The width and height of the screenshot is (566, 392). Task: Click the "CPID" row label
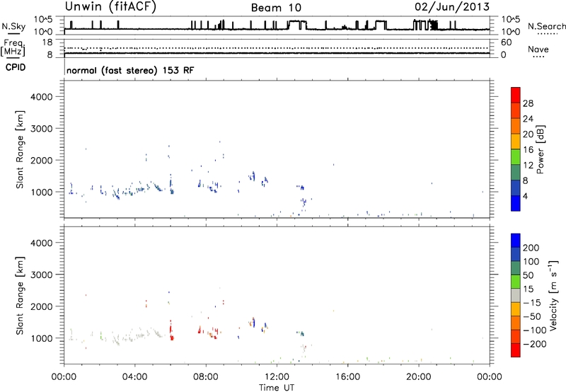tap(16, 67)
